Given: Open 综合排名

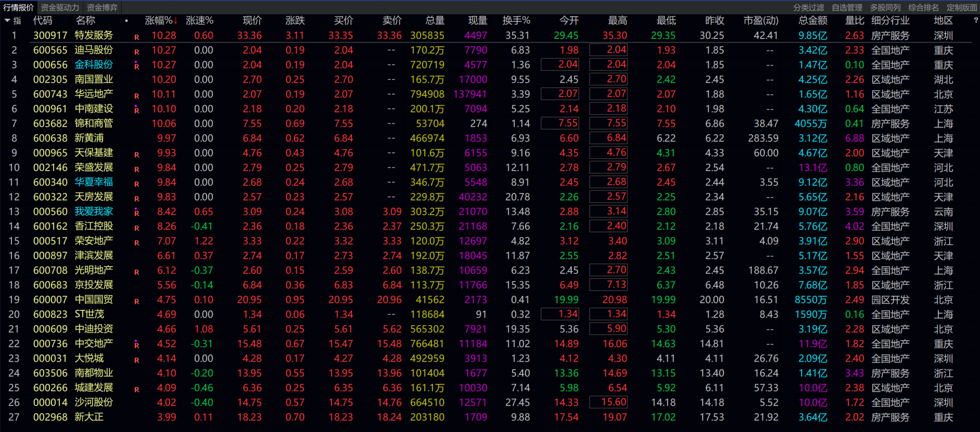Looking at the screenshot, I should pyautogui.click(x=924, y=7).
